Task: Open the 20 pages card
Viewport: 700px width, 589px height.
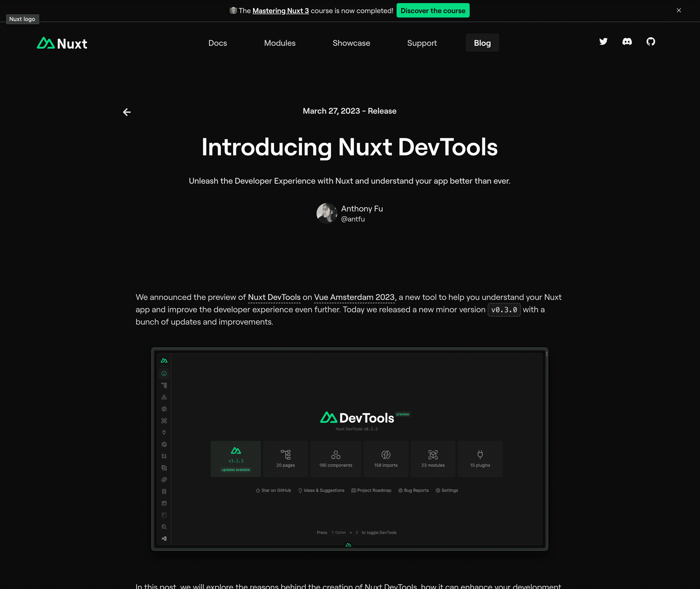Action: pyautogui.click(x=286, y=459)
